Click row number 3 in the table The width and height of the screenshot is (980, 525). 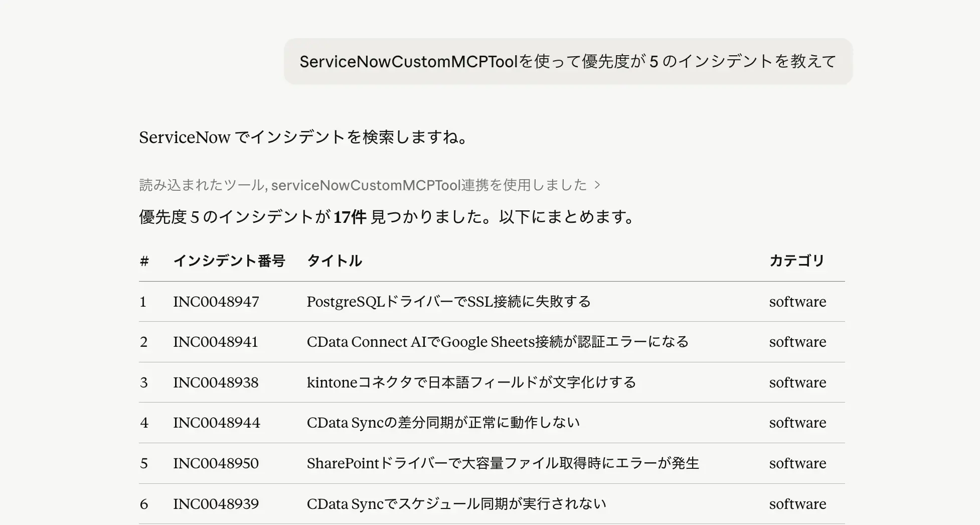(144, 382)
